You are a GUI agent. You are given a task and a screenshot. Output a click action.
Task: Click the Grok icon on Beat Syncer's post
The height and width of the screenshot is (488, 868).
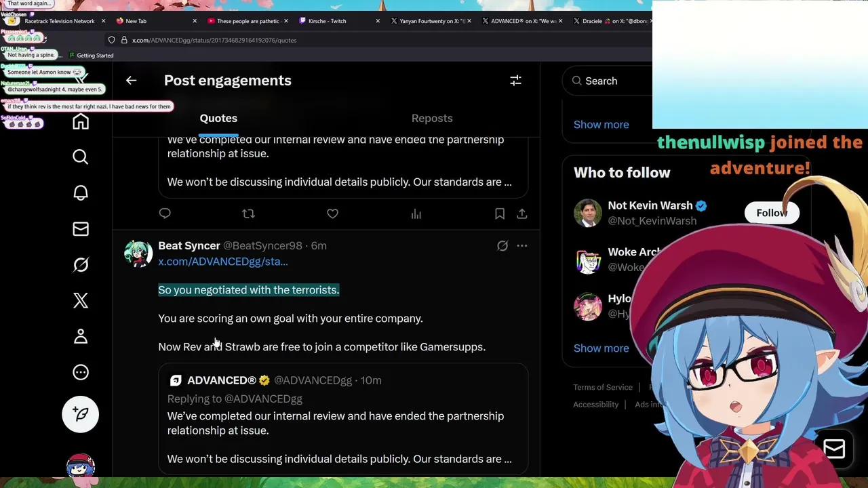[502, 246]
